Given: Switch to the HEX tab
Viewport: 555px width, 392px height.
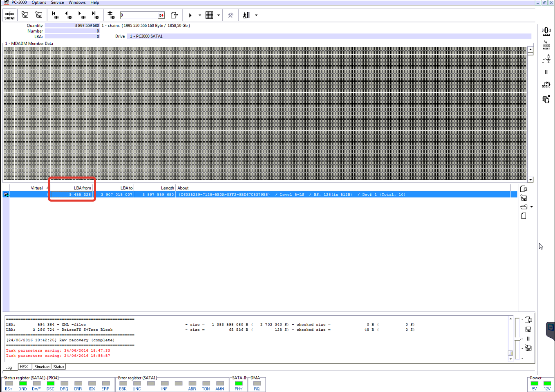Looking at the screenshot, I should [x=24, y=367].
